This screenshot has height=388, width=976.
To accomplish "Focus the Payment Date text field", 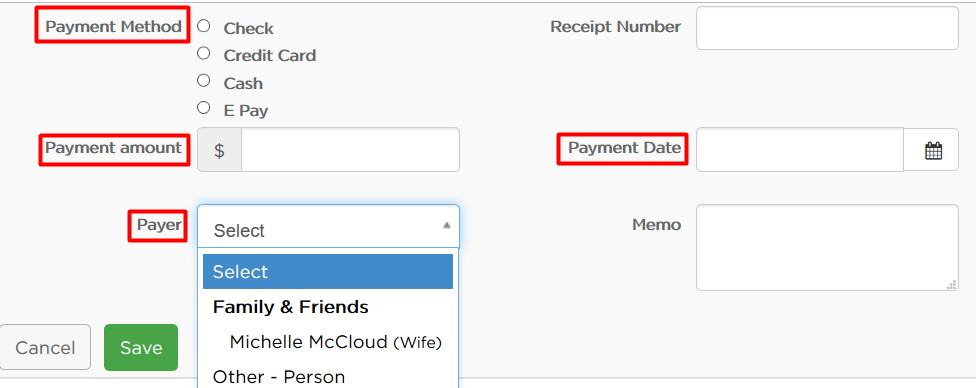I will point(800,150).
